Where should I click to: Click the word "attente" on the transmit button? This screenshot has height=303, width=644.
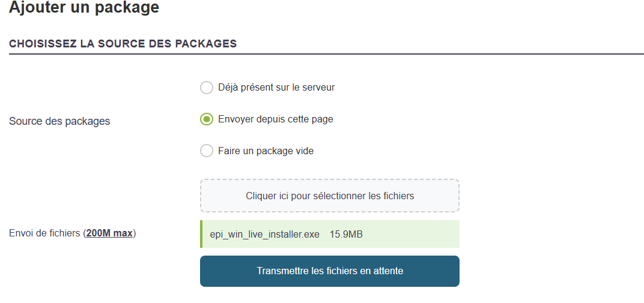tap(386, 271)
